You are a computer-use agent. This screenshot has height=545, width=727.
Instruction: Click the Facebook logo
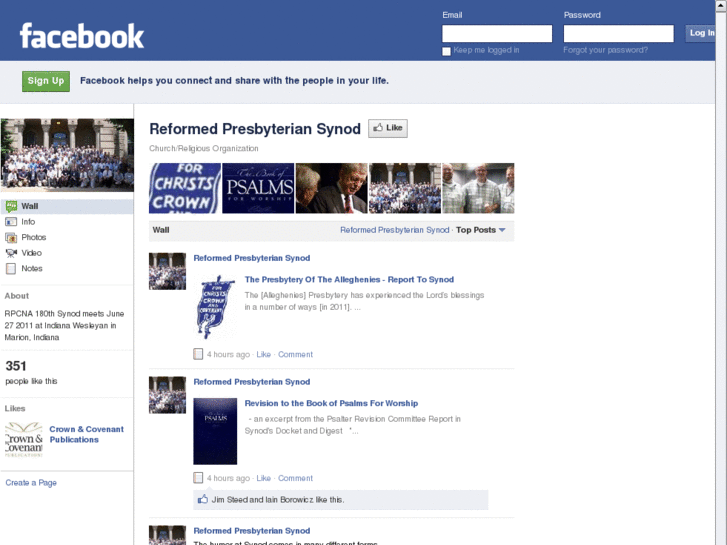click(82, 36)
